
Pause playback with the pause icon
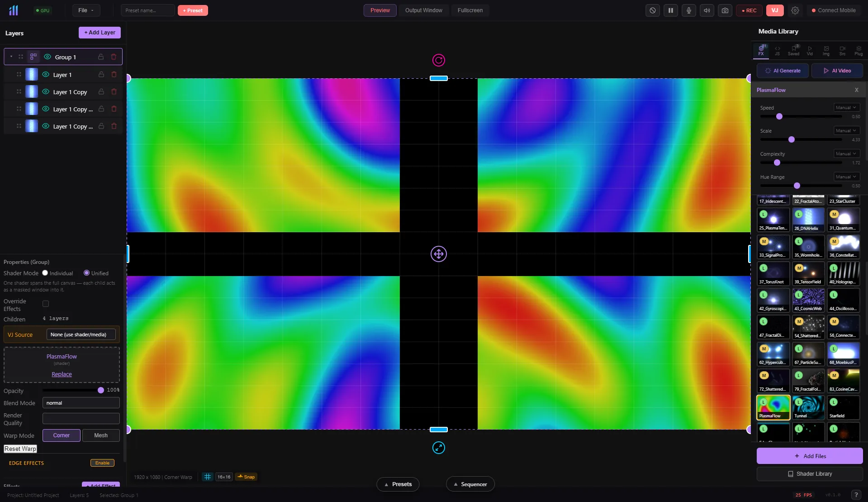670,10
